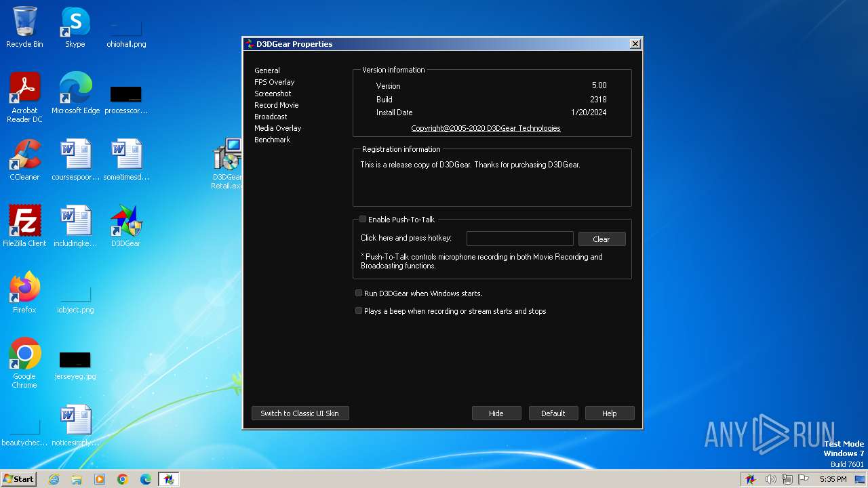
Task: Open the network tray icon
Action: click(x=787, y=479)
